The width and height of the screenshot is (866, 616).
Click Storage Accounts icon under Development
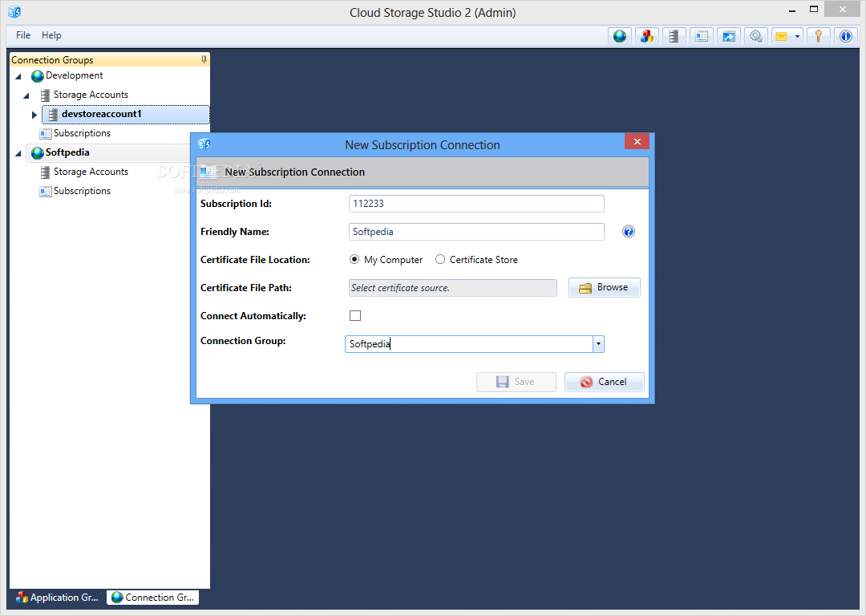click(x=45, y=95)
